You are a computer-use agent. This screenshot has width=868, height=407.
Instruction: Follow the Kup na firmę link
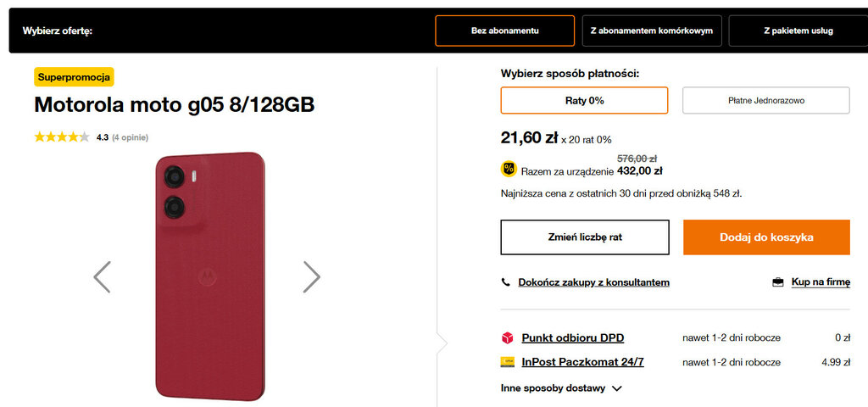(x=820, y=282)
